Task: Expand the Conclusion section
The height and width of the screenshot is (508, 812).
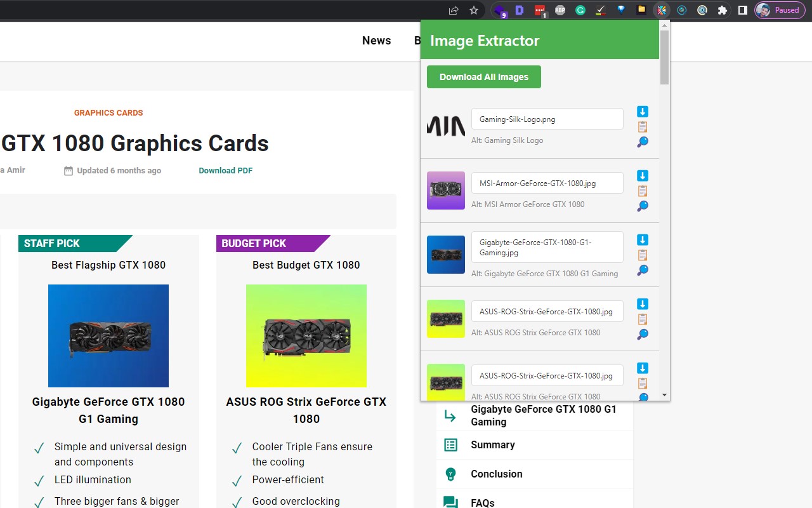Action: pos(496,474)
